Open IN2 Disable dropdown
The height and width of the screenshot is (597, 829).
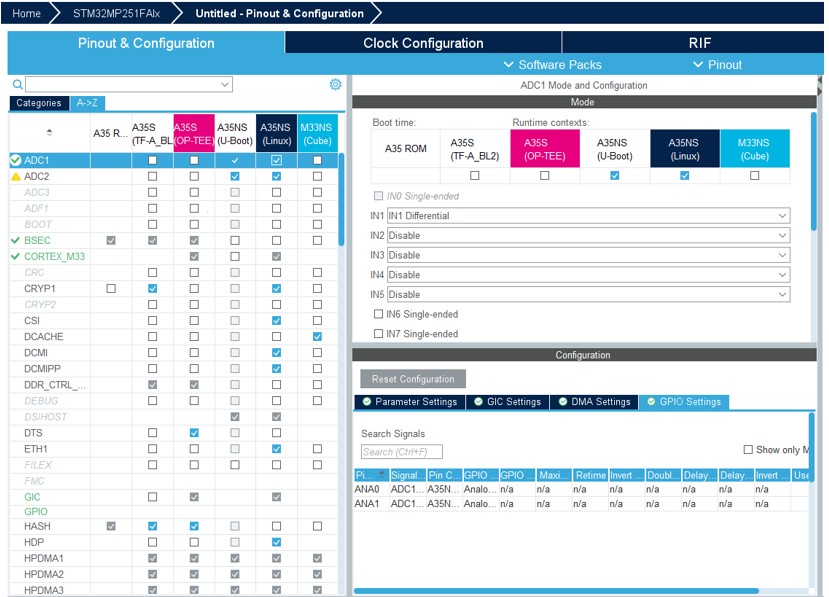coord(588,235)
